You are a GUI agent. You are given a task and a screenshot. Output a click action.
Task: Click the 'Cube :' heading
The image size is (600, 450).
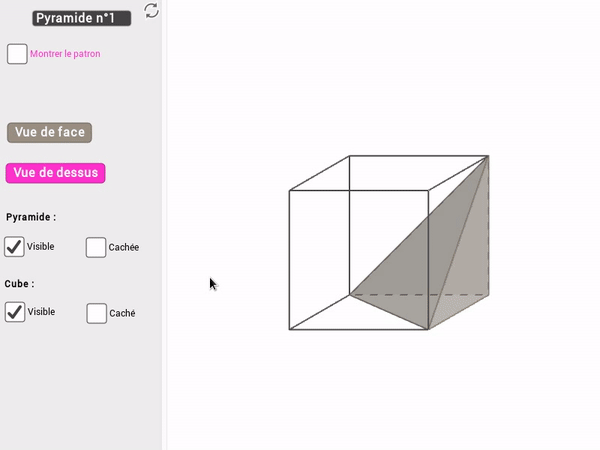click(x=19, y=284)
